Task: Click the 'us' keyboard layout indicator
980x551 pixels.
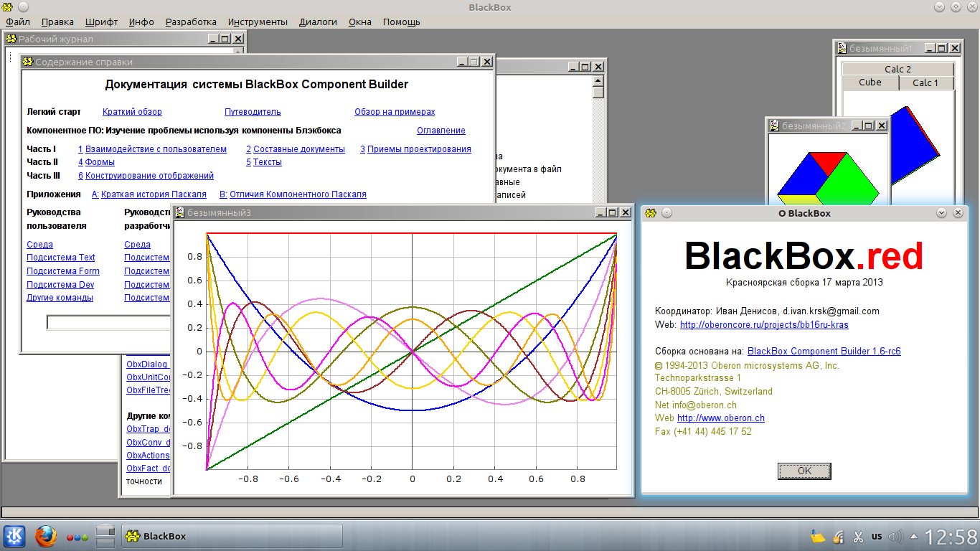Action: click(x=876, y=537)
